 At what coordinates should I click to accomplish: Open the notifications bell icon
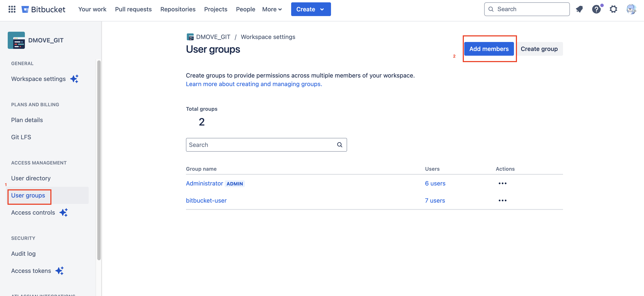tap(579, 9)
